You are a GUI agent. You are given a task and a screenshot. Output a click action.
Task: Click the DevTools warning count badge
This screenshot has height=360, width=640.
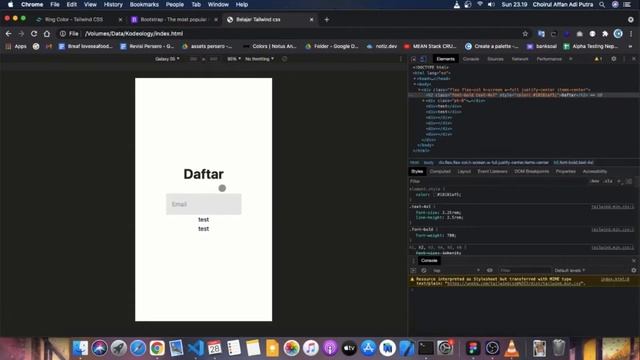tap(598, 59)
